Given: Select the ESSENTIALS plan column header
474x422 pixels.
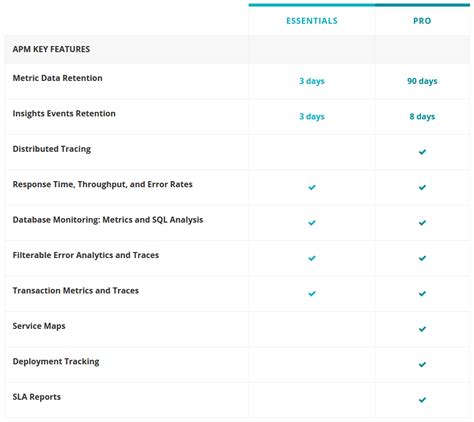Looking at the screenshot, I should click(x=312, y=21).
